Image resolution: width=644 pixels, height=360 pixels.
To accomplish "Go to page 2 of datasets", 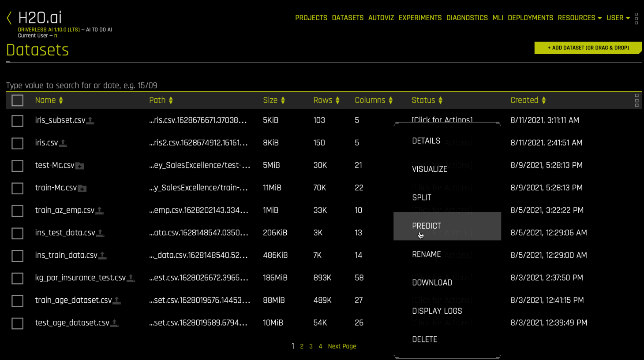I will point(302,346).
